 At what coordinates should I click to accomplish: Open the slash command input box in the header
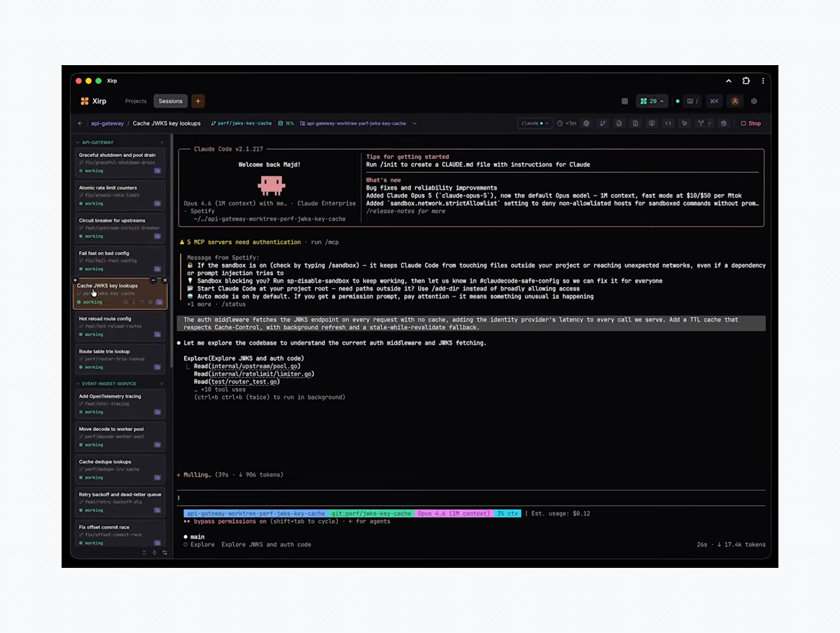[x=692, y=101]
